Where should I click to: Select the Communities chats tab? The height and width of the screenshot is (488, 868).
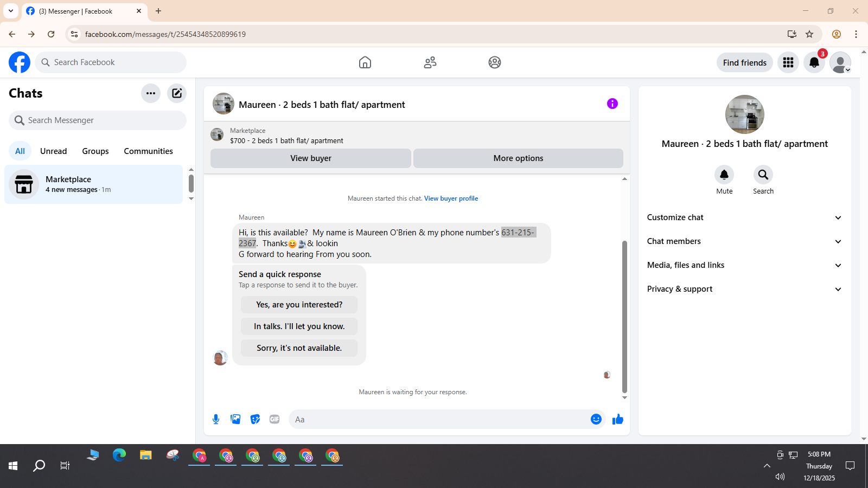click(149, 151)
